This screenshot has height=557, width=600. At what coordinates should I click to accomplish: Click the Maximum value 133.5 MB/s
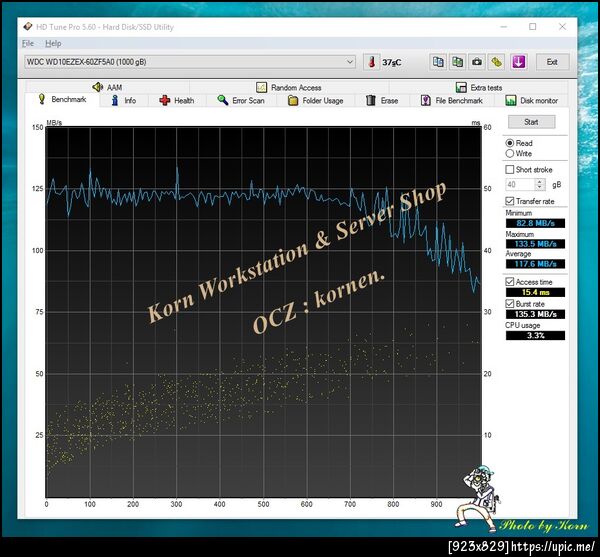click(535, 244)
